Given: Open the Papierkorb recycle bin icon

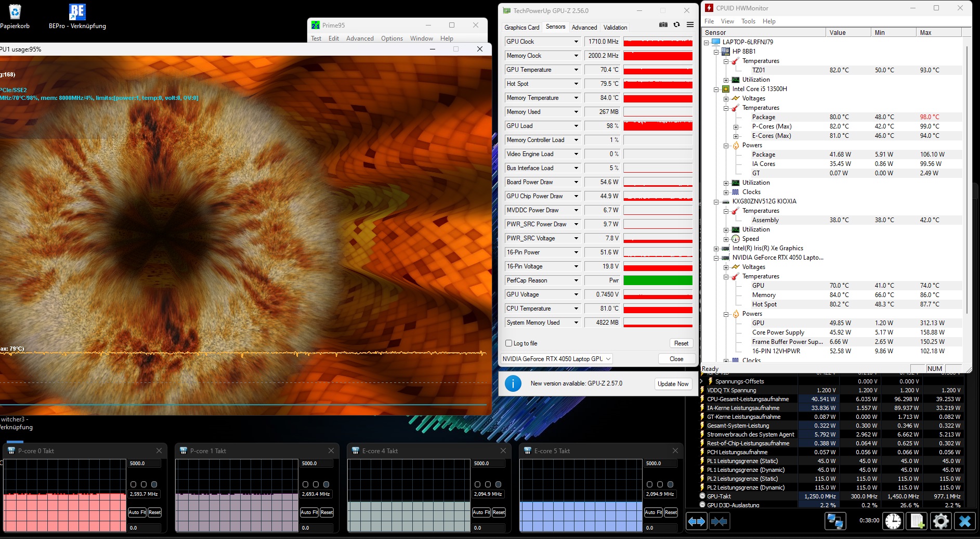Looking at the screenshot, I should (15, 12).
